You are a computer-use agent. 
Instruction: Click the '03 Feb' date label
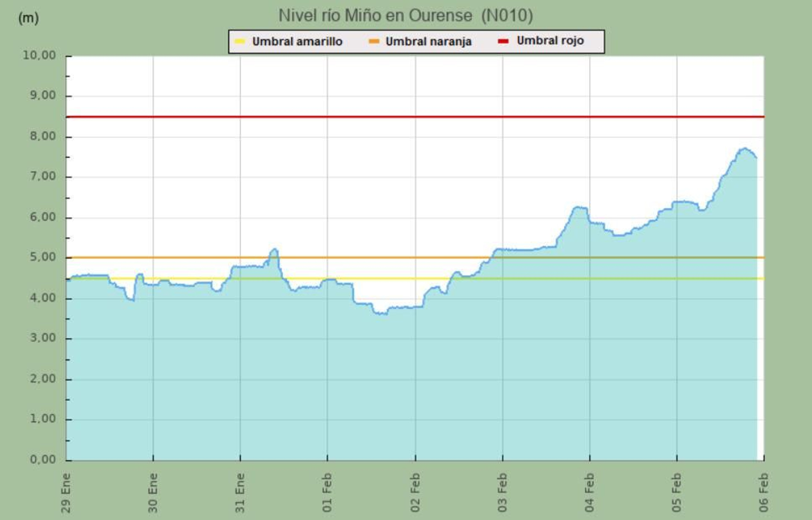[502, 492]
